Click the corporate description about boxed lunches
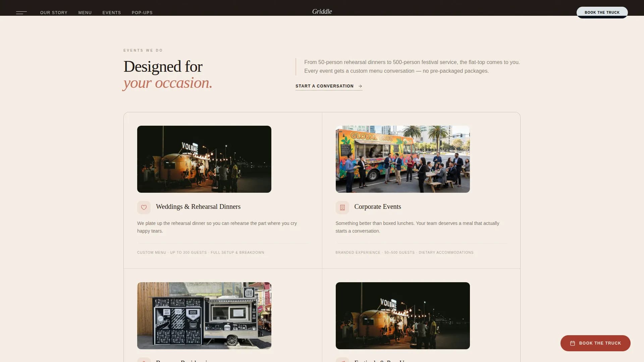644x362 pixels. click(417, 227)
